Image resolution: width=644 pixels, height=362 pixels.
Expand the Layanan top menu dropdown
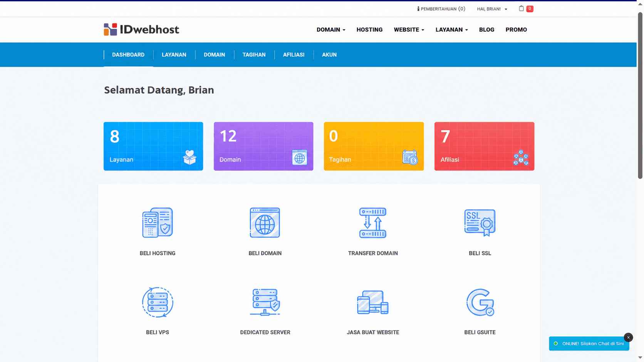click(x=452, y=30)
